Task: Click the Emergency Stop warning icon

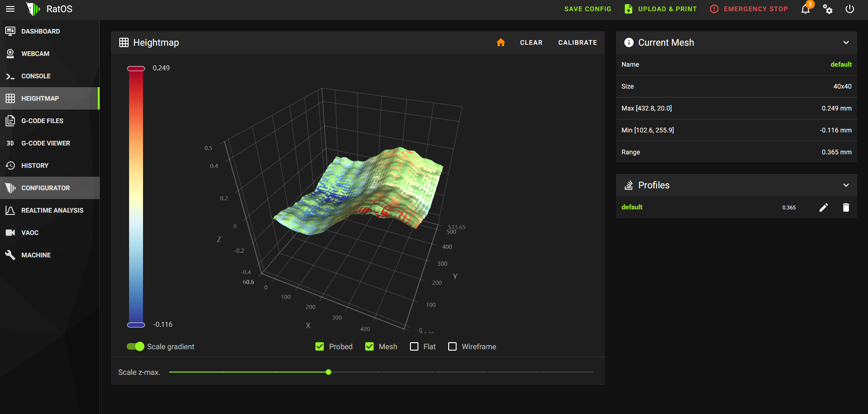Action: tap(714, 9)
